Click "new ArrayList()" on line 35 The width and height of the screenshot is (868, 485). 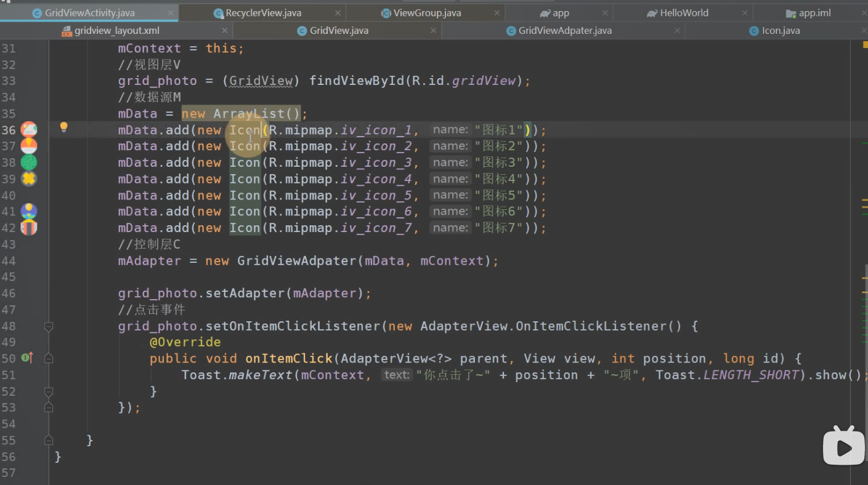click(x=241, y=113)
